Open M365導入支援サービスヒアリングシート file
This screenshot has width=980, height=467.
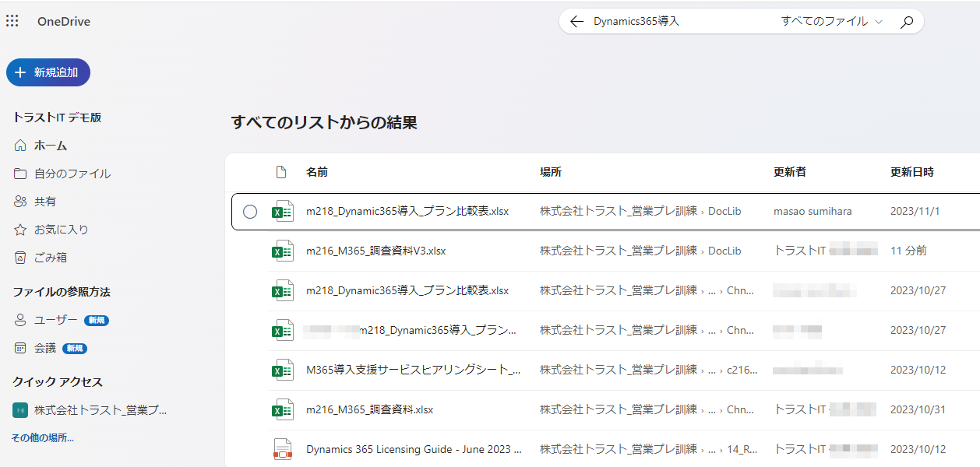tap(413, 370)
